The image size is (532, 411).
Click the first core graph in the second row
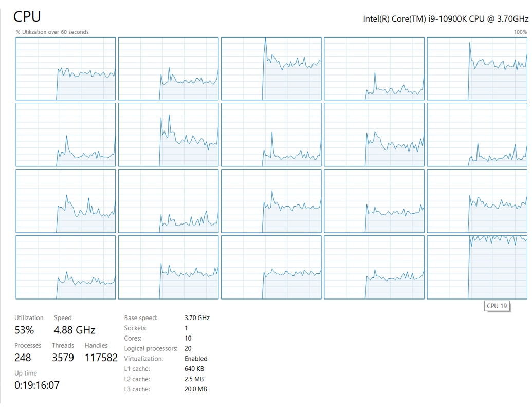click(x=65, y=135)
